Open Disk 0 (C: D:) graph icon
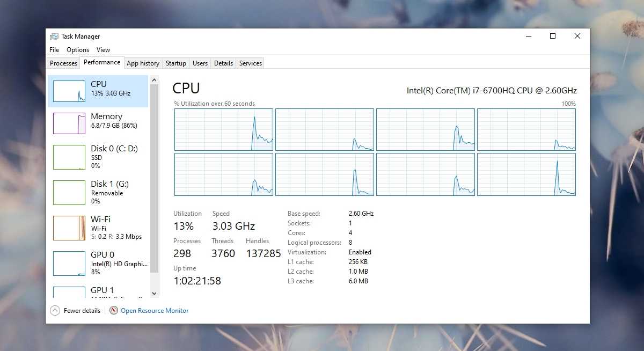The image size is (644, 351). 69,157
